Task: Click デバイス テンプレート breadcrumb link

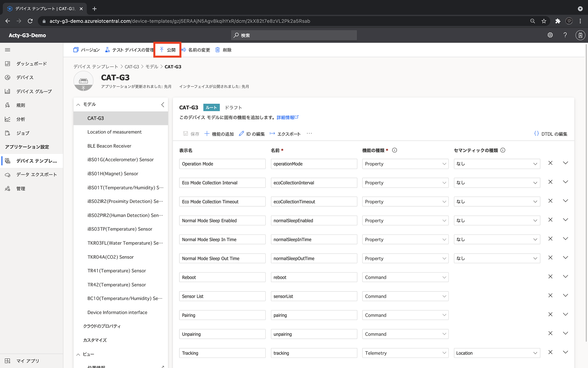Action: tap(96, 66)
